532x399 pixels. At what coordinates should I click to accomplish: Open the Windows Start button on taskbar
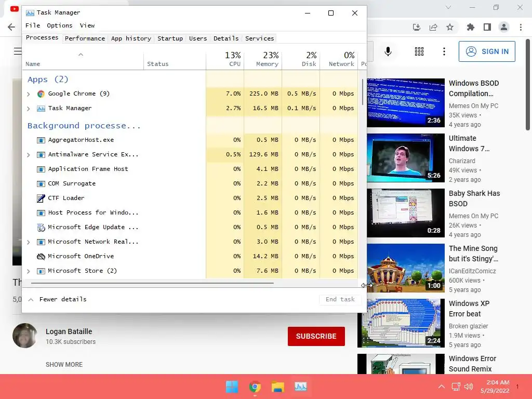tap(232, 387)
